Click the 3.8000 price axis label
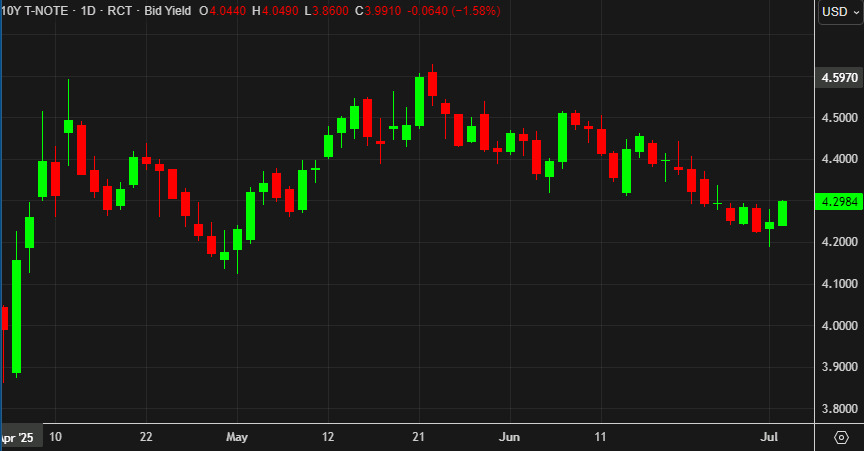Screen dimensions: 864x451 [x=836, y=409]
